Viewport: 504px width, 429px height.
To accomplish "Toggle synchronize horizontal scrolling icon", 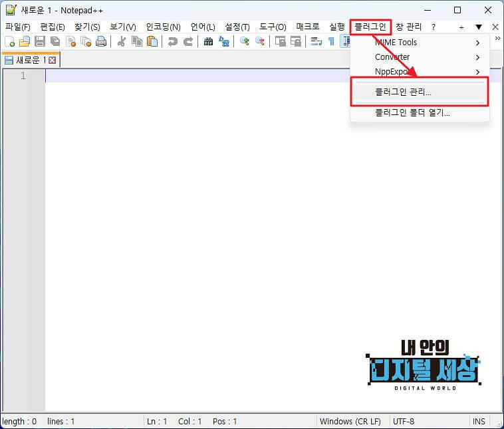I will (296, 41).
